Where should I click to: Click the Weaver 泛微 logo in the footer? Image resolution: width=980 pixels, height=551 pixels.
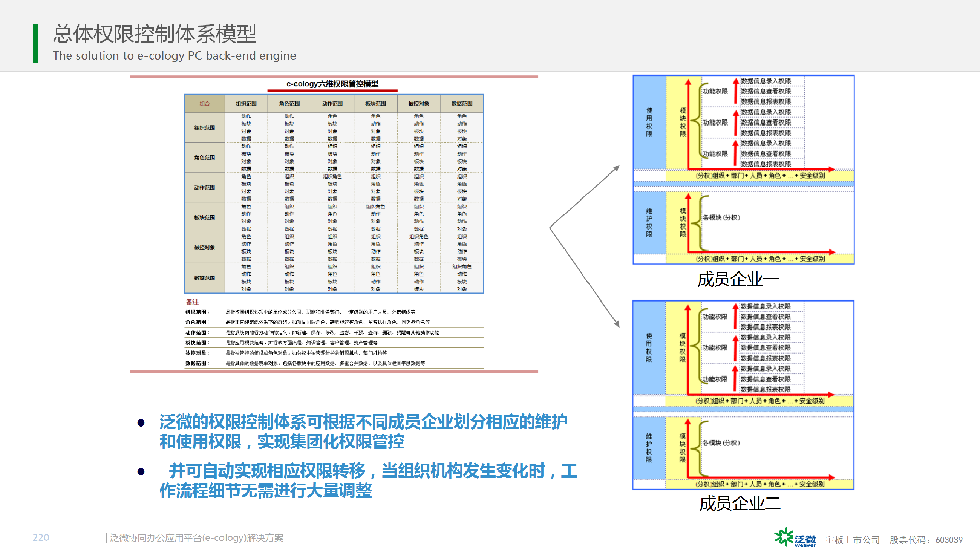(795, 537)
